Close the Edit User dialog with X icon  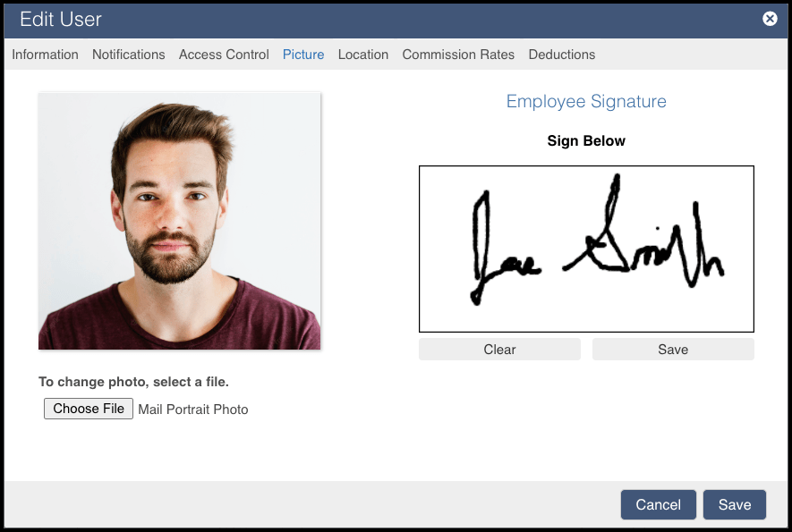coord(770,19)
